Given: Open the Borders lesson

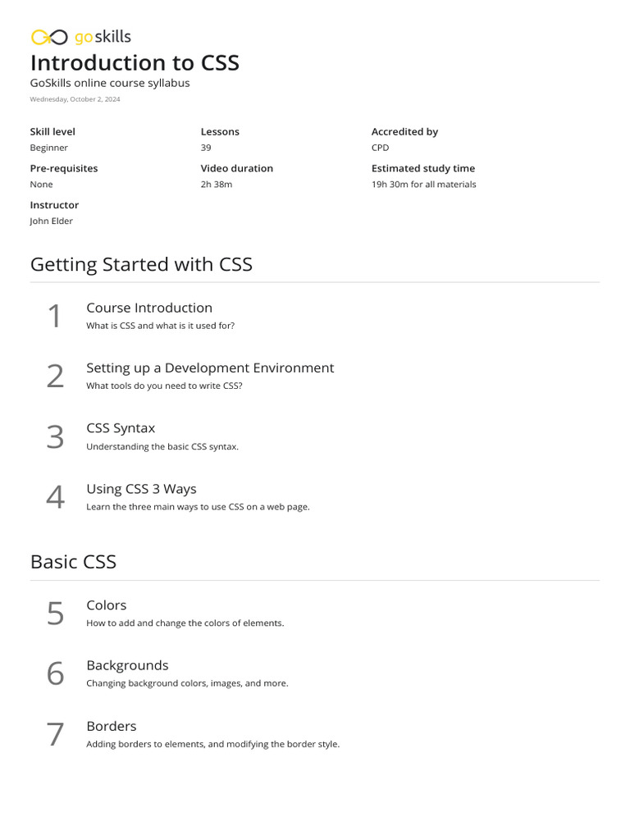Looking at the screenshot, I should pyautogui.click(x=112, y=726).
